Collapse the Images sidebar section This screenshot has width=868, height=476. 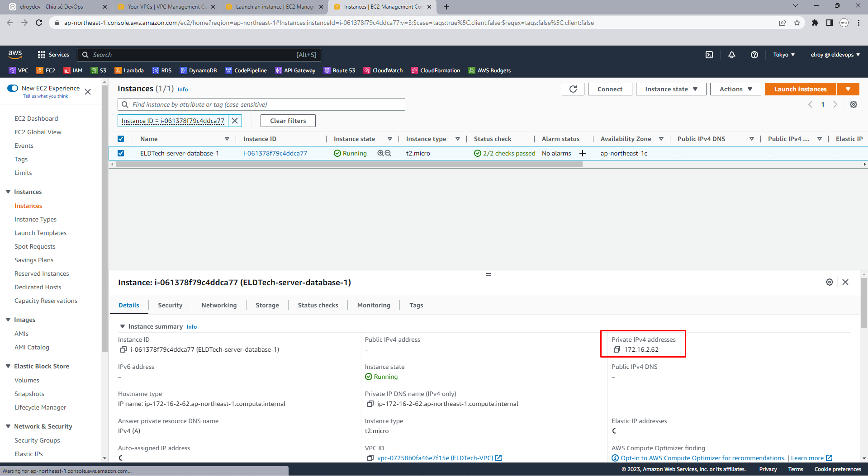point(8,320)
